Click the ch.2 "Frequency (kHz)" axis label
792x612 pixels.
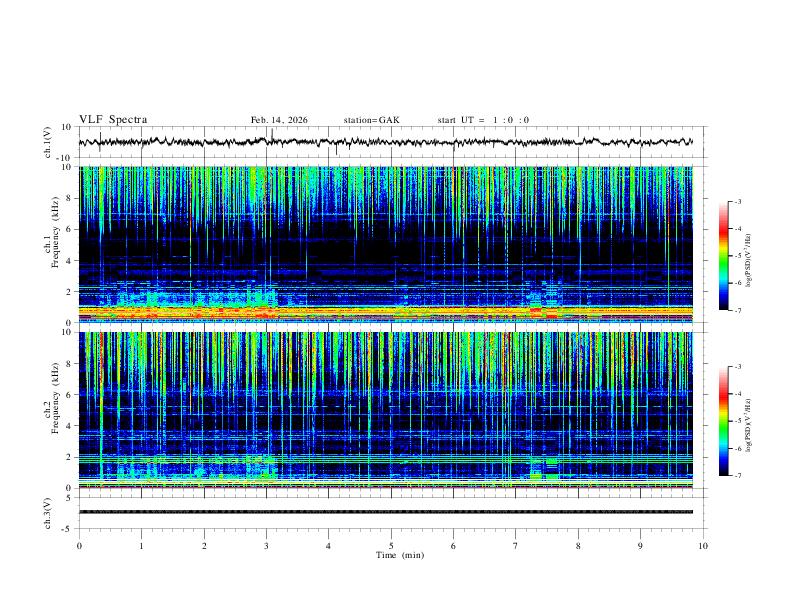coord(56,397)
